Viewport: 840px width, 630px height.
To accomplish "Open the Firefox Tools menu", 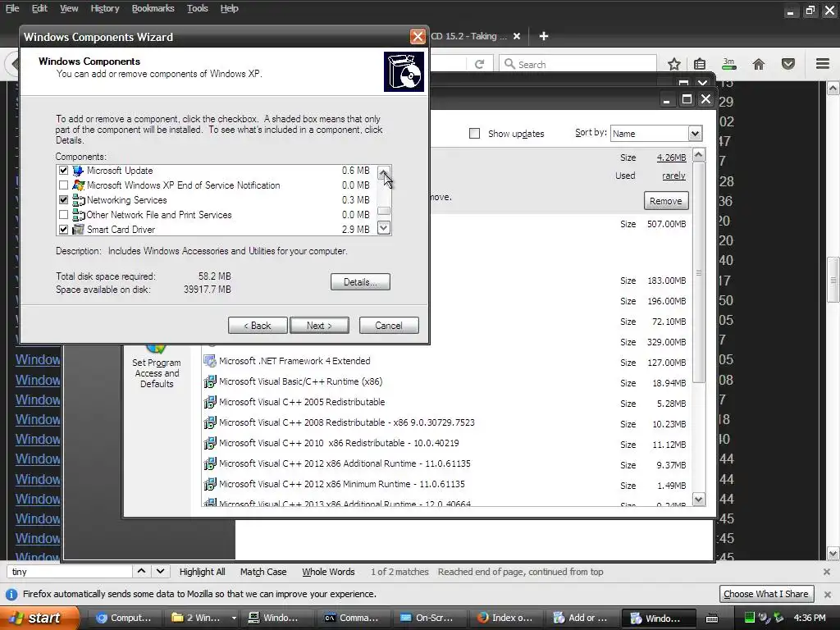I will pos(198,8).
